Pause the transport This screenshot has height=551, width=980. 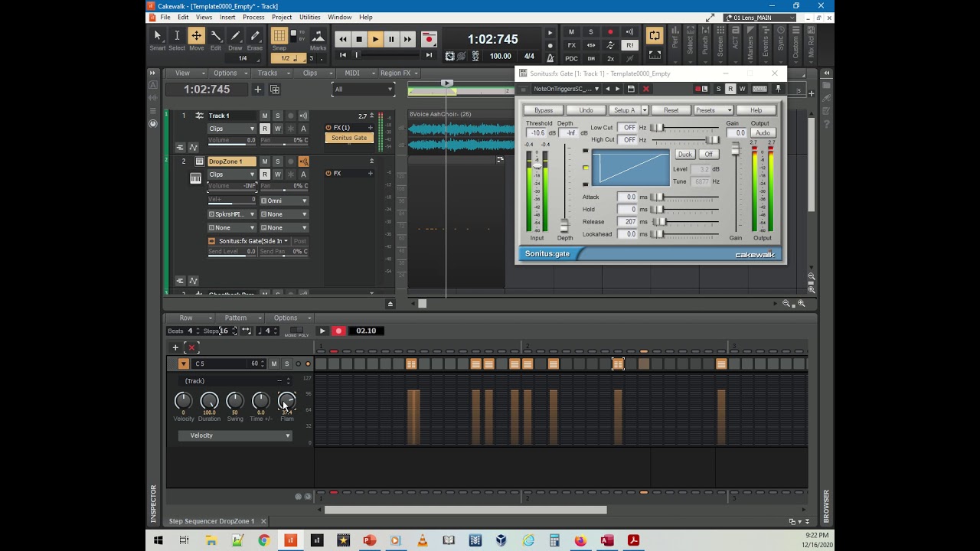(x=391, y=39)
